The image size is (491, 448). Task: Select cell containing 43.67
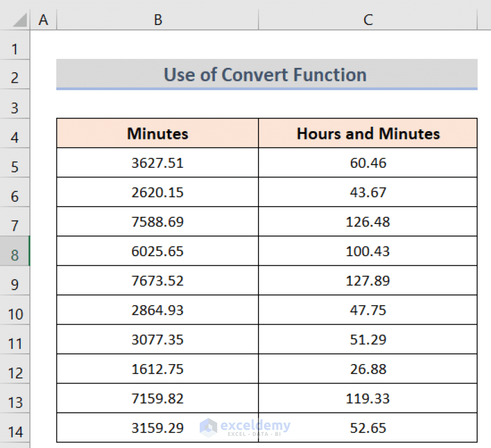368,192
